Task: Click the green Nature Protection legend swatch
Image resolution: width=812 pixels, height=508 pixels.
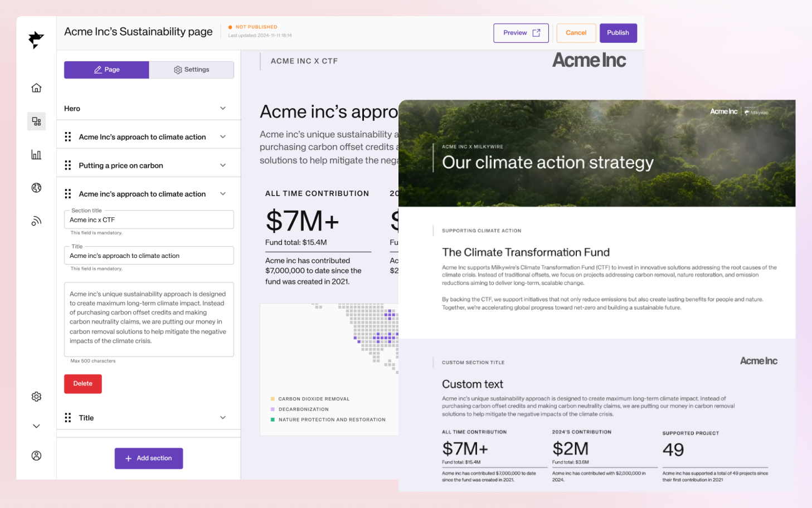Action: coord(273,419)
